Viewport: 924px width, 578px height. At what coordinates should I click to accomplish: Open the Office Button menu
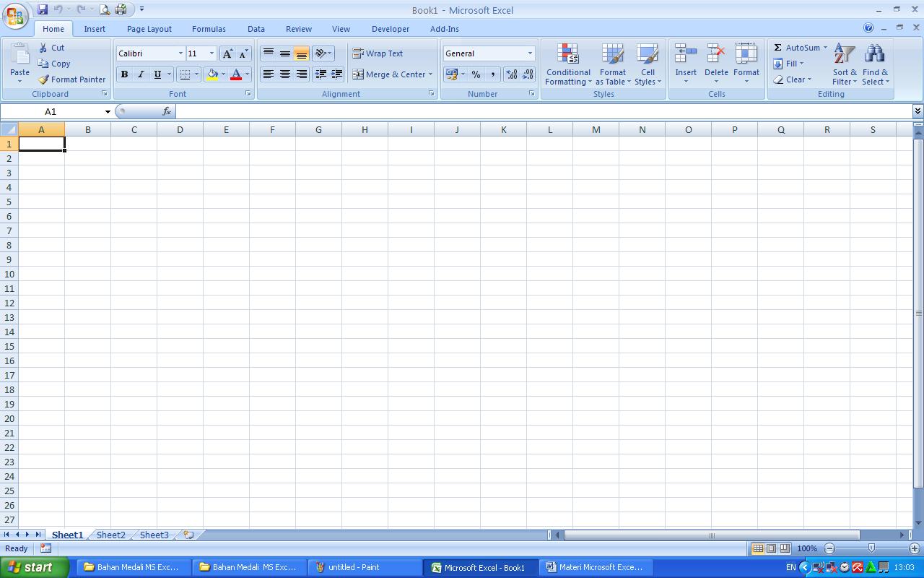click(x=15, y=16)
